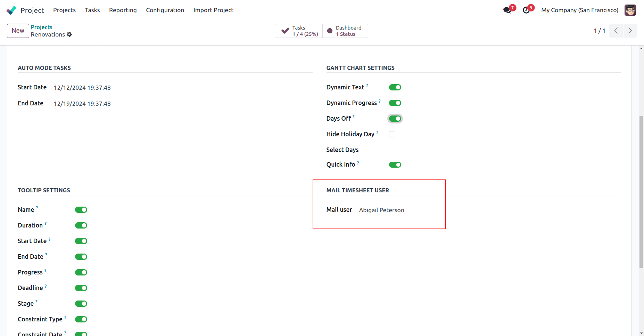Open the Tasks 1/4 stat button
Image resolution: width=644 pixels, height=336 pixels.
click(299, 31)
